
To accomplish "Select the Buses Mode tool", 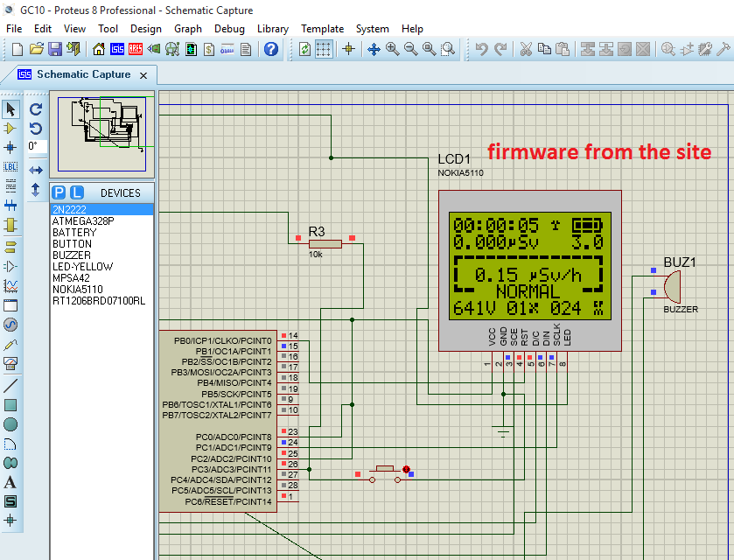I will point(10,205).
